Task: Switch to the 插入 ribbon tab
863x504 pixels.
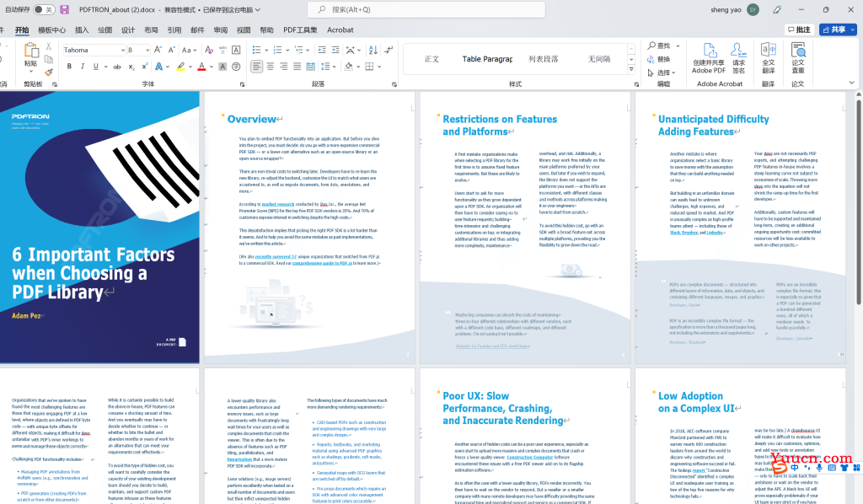Action: (82, 30)
